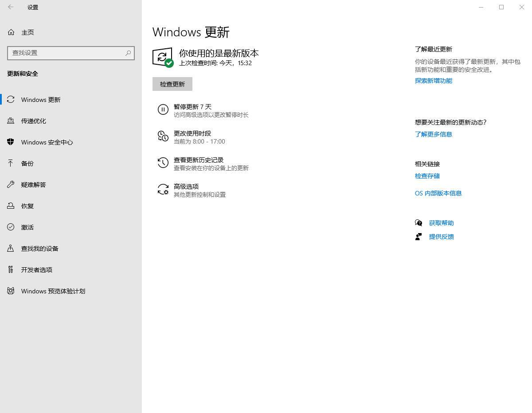Click the 疑难解答 wrench icon
The width and height of the screenshot is (532, 413).
(11, 185)
